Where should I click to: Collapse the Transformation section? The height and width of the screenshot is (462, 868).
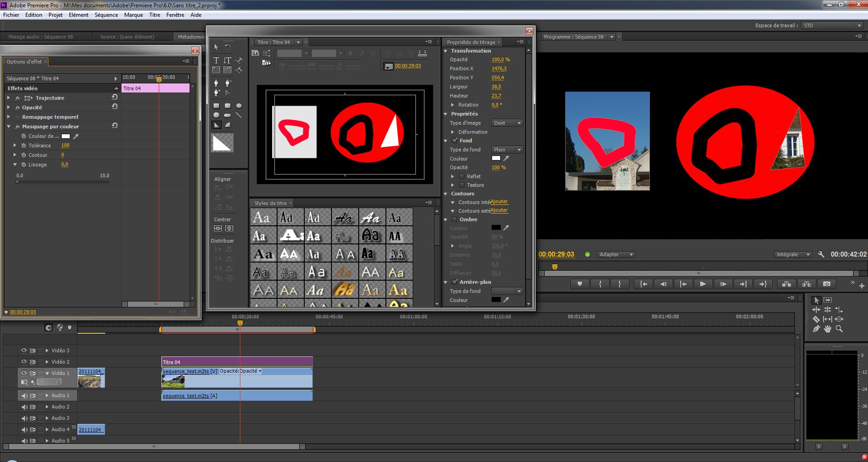click(446, 51)
